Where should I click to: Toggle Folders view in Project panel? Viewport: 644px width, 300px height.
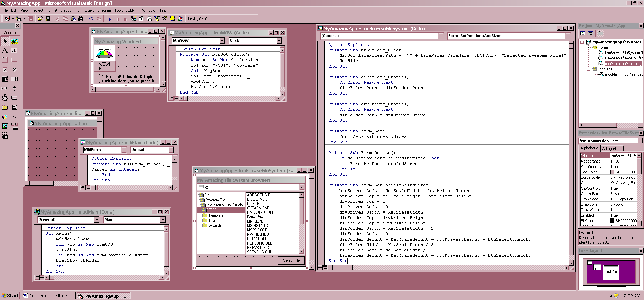600,33
